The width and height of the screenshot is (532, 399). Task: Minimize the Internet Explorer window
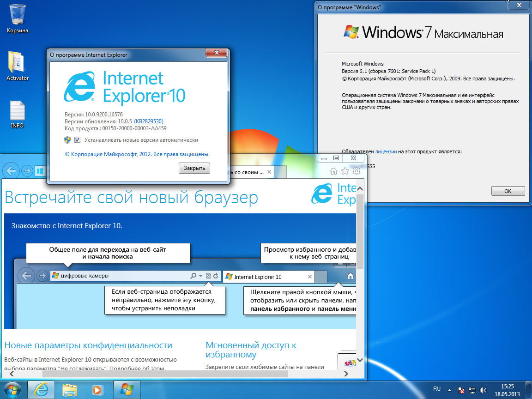click(324, 158)
